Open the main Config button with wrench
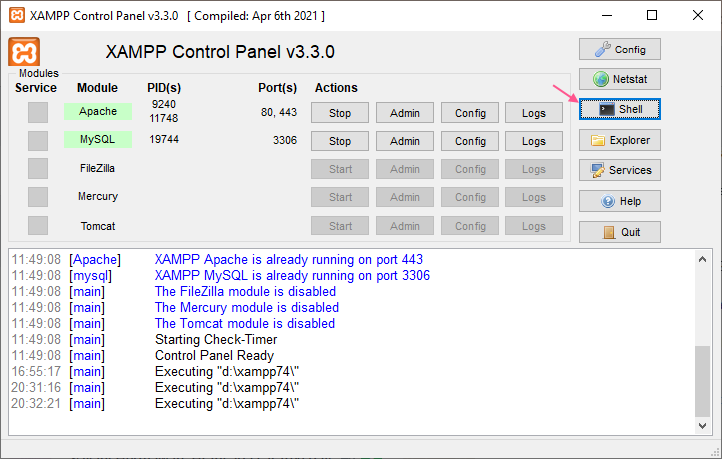Screen dimensions: 722x459 tap(619, 49)
